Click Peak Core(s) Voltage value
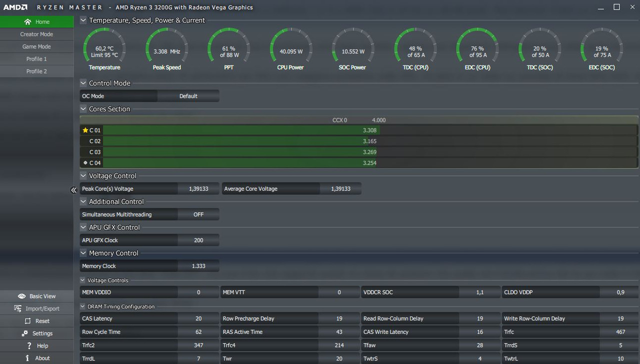Screen dimensions: 640x364 tap(198, 189)
